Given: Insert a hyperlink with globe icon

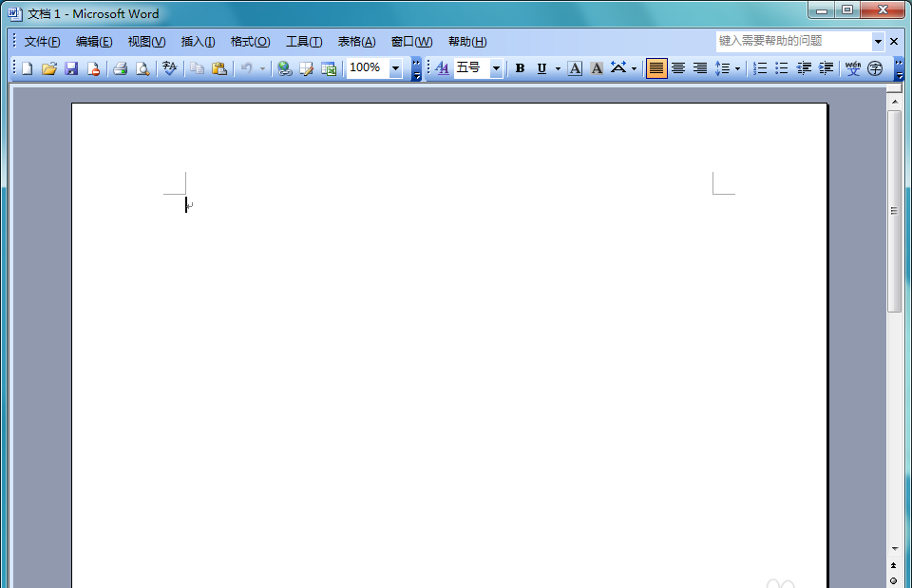Looking at the screenshot, I should (x=284, y=68).
